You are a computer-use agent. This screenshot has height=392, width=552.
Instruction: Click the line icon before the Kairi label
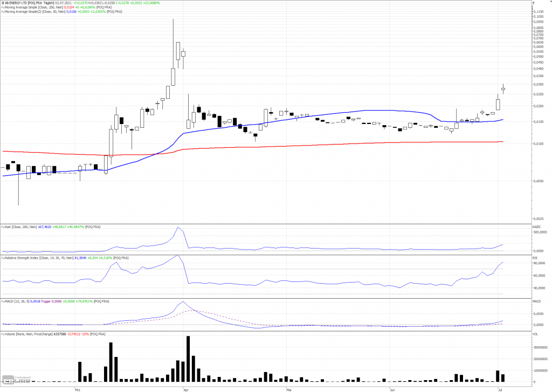pyautogui.click(x=3, y=227)
